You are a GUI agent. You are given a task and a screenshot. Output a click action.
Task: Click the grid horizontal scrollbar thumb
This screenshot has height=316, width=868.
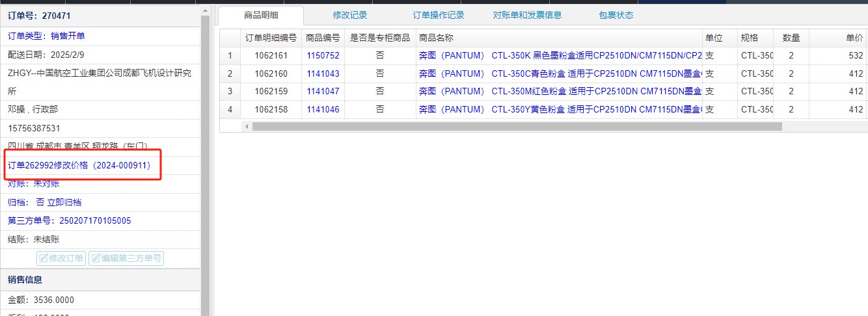tap(517, 126)
